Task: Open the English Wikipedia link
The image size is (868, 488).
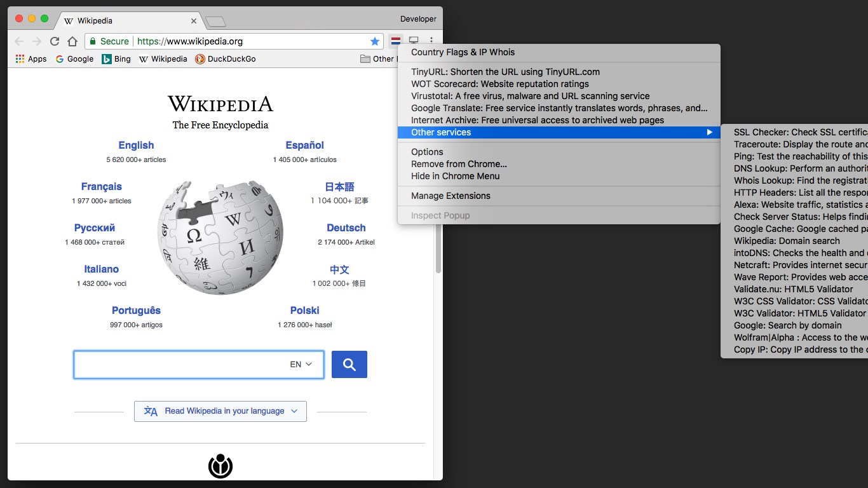Action: [x=136, y=146]
